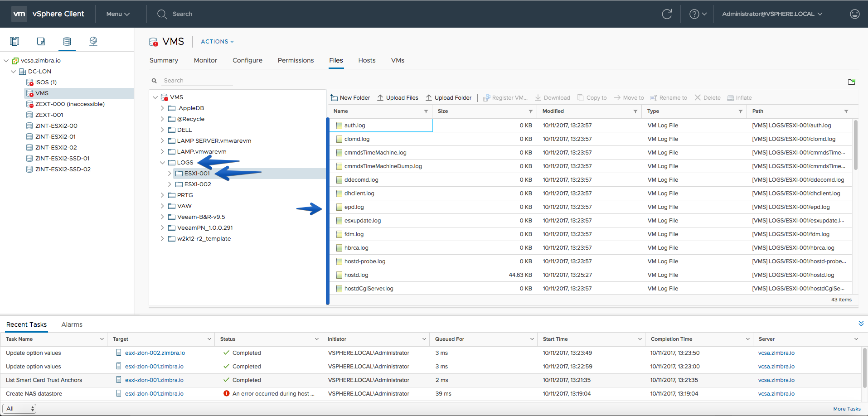
Task: Click the Download toolbar item
Action: [x=553, y=97]
